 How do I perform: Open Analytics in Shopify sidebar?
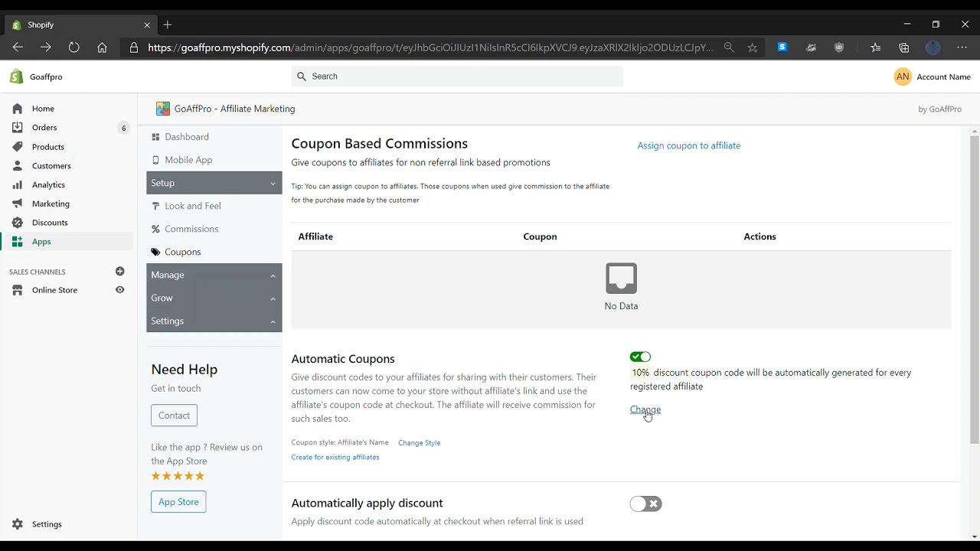[48, 185]
